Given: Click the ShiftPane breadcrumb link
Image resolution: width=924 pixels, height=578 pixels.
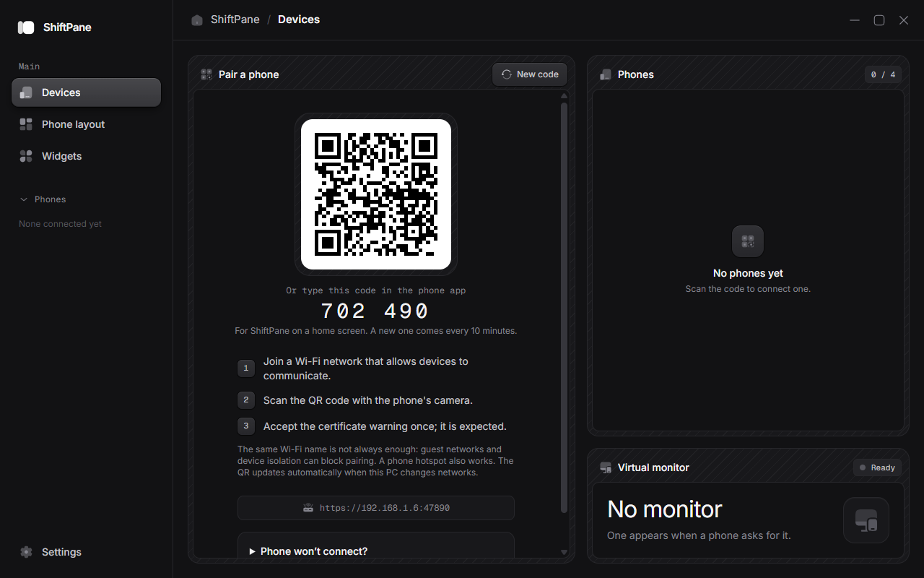Looking at the screenshot, I should pos(235,20).
